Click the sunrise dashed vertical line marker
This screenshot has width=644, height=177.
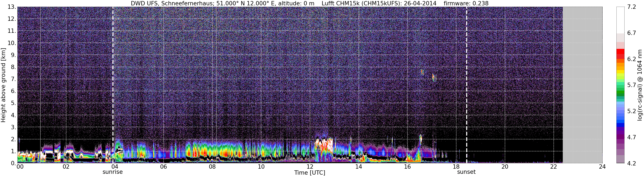(x=113, y=85)
